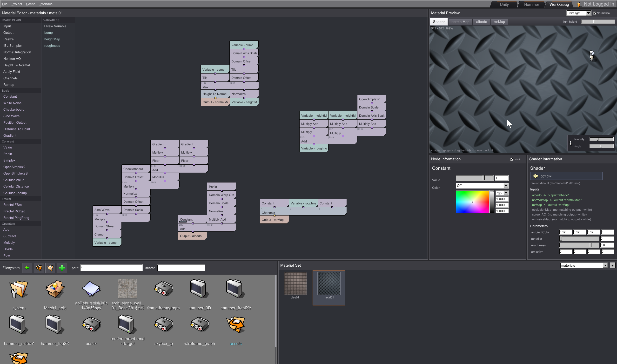Toggle the Normalize checkbox
The image size is (617, 364).
pyautogui.click(x=595, y=13)
